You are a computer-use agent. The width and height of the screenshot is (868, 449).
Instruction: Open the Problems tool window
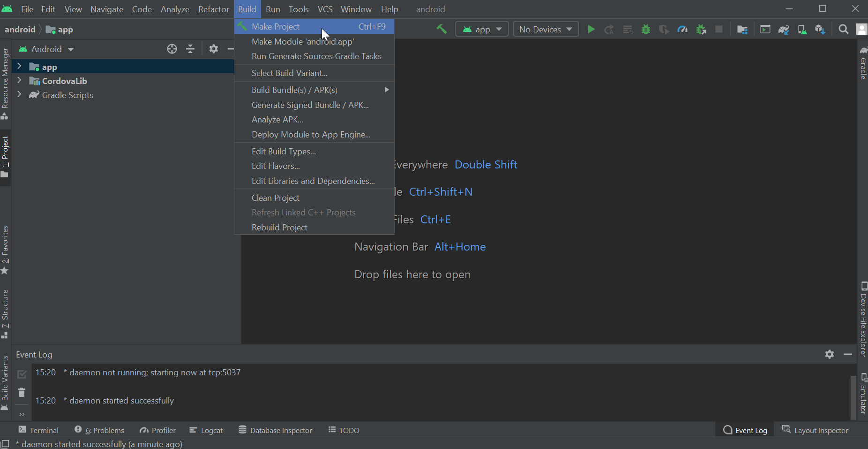click(x=99, y=430)
